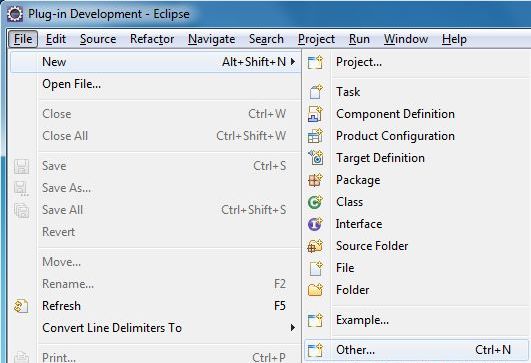Image resolution: width=531 pixels, height=363 pixels.
Task: Select Interface in New submenu
Action: [416, 224]
